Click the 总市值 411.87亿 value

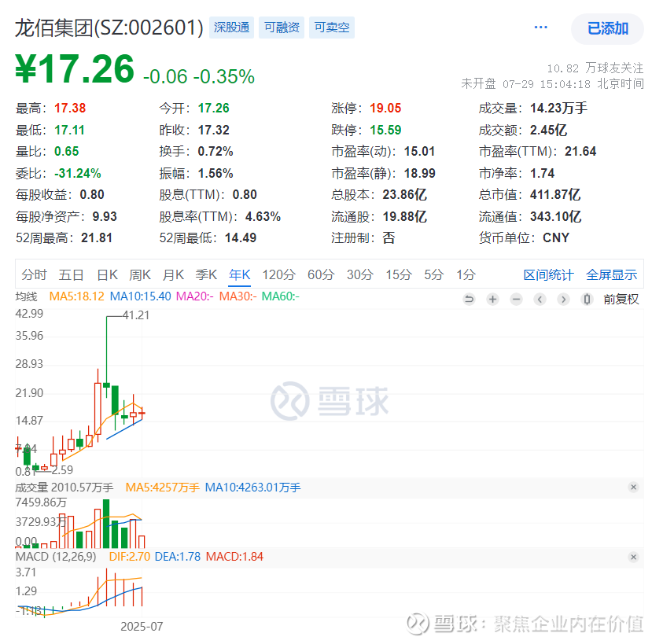coord(555,194)
